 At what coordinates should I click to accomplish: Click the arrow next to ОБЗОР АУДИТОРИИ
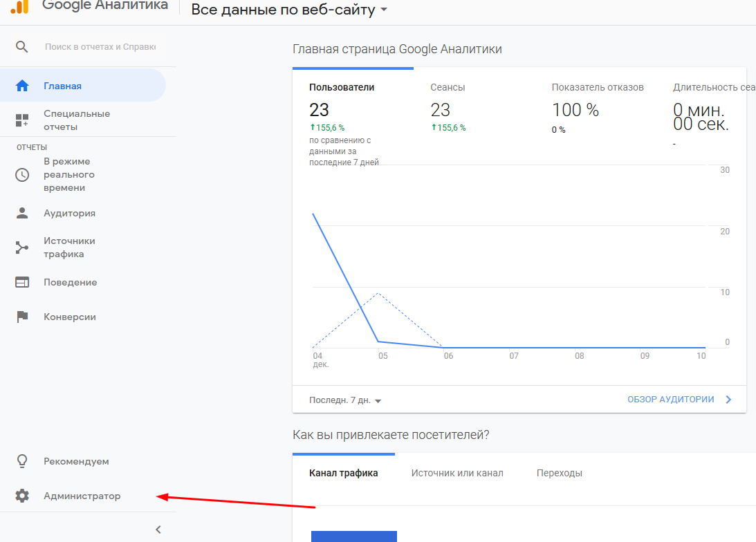(728, 400)
